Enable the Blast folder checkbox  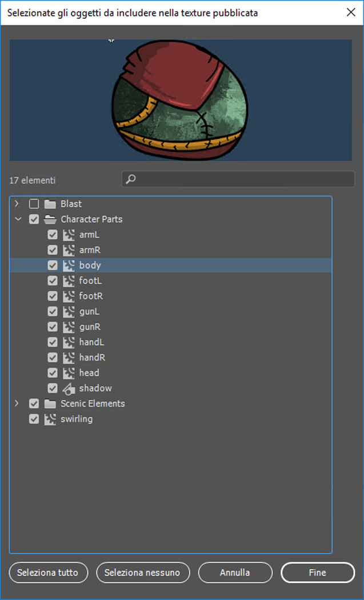[34, 204]
